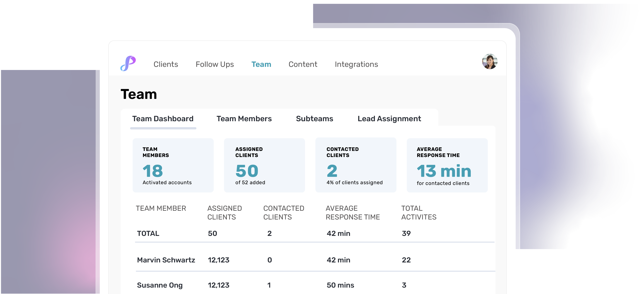Image resolution: width=644 pixels, height=294 pixels.
Task: Open the Clients nav item
Action: [x=166, y=64]
